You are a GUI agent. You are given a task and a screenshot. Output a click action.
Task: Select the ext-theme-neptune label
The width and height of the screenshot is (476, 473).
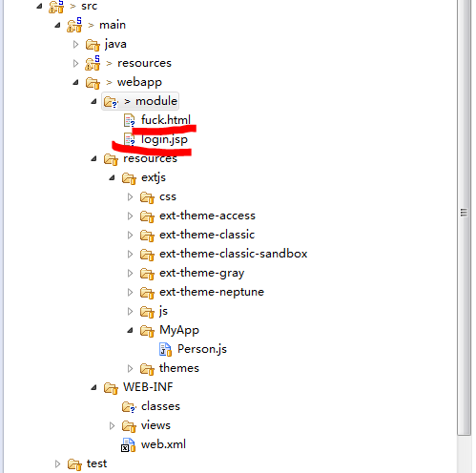pos(212,293)
